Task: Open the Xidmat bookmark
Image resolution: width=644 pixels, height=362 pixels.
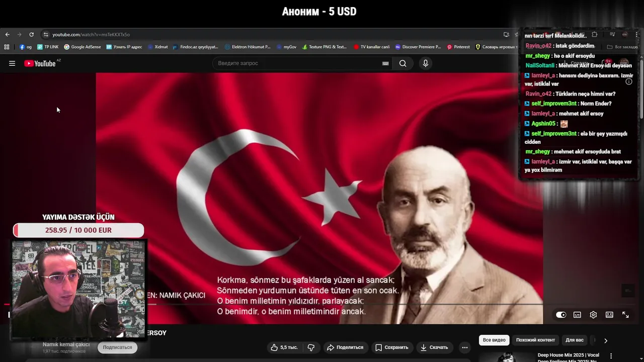Action: [x=157, y=47]
